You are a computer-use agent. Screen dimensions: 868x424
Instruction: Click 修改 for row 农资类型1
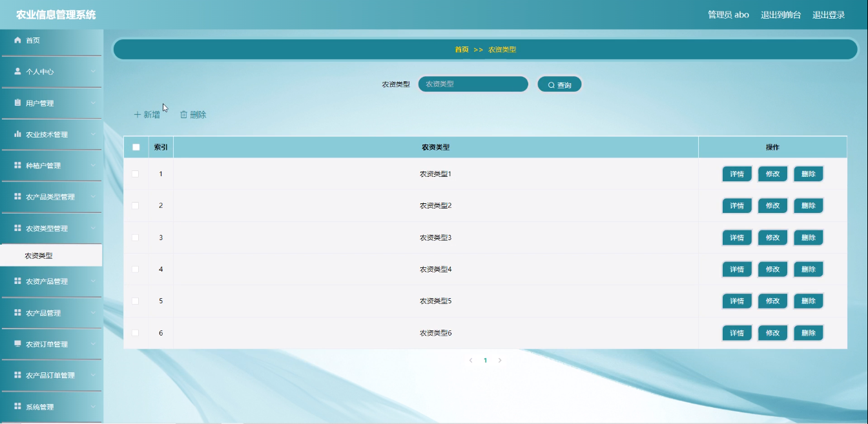coord(772,174)
